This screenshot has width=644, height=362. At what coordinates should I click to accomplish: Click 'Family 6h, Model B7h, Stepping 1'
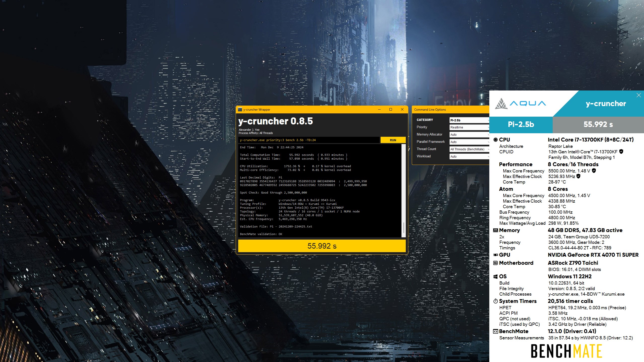click(x=582, y=157)
